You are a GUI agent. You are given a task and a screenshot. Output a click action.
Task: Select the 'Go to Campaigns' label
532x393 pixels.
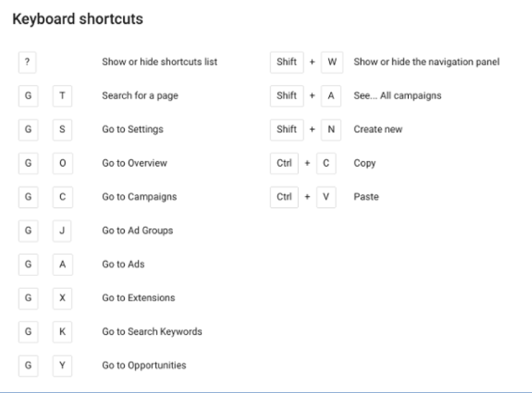tap(140, 197)
